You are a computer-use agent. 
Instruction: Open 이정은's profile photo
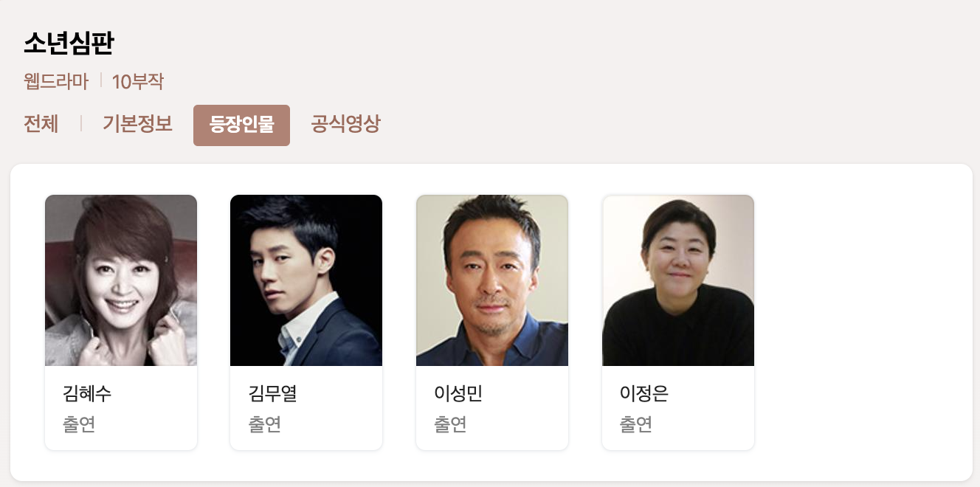pos(678,280)
